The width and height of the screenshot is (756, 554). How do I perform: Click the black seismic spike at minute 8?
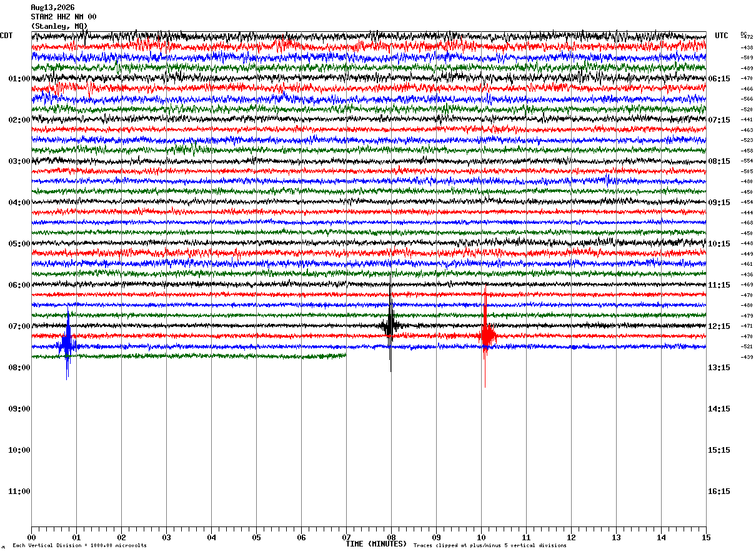390,325
